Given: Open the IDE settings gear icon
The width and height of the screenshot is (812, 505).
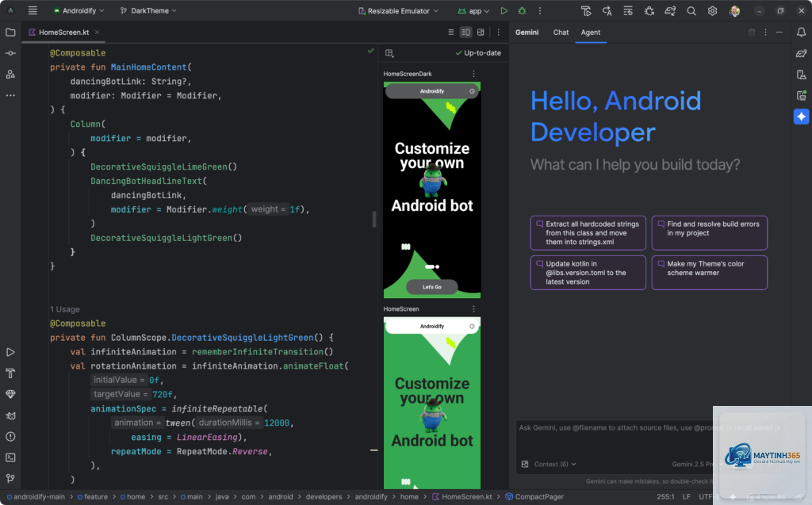Looking at the screenshot, I should [x=713, y=11].
